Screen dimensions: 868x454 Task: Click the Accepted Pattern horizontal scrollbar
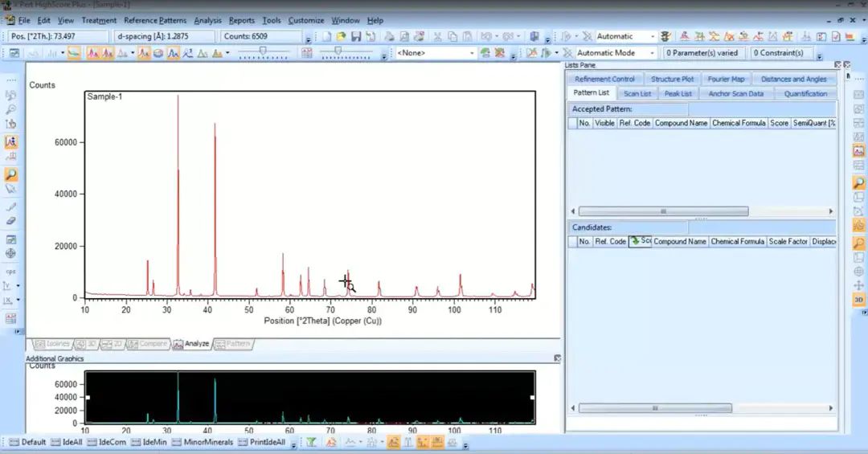click(x=663, y=211)
